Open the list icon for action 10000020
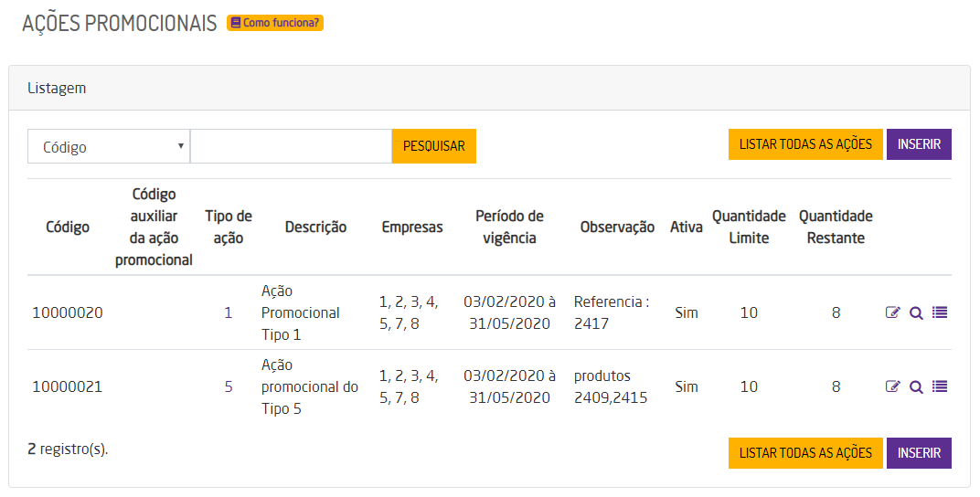The height and width of the screenshot is (497, 980). click(940, 312)
